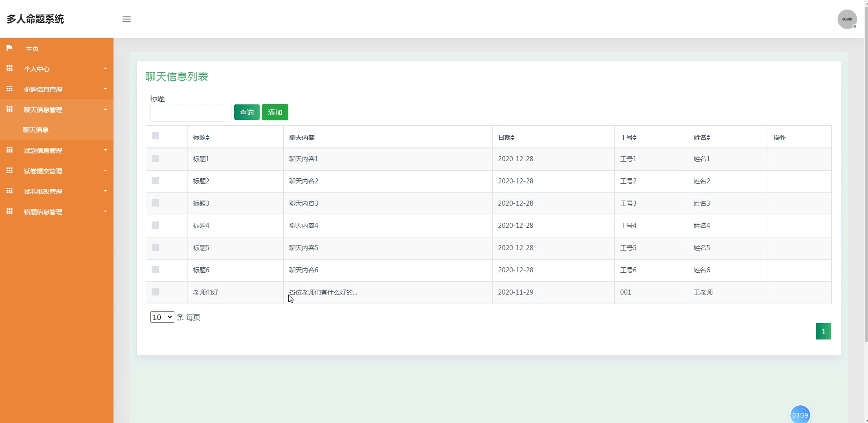This screenshot has width=868, height=423.
Task: Toggle the select-all checkbox in table header
Action: click(155, 136)
